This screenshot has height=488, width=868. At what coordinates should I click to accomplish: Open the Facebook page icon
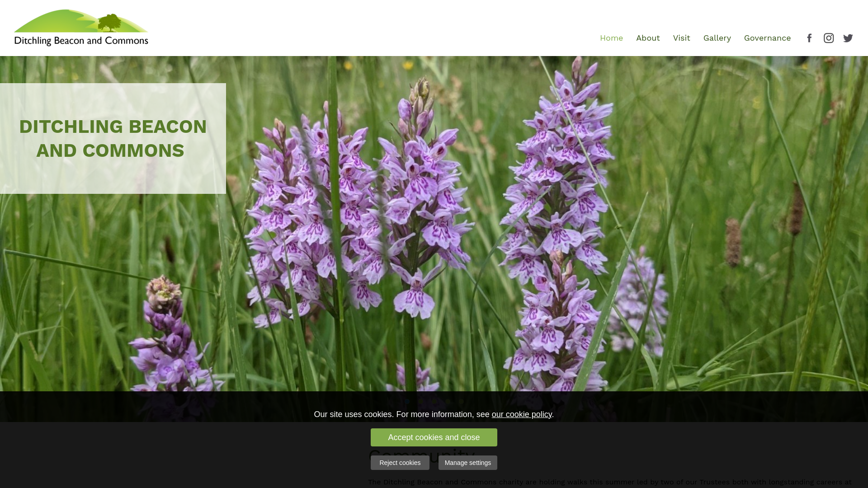tap(809, 38)
